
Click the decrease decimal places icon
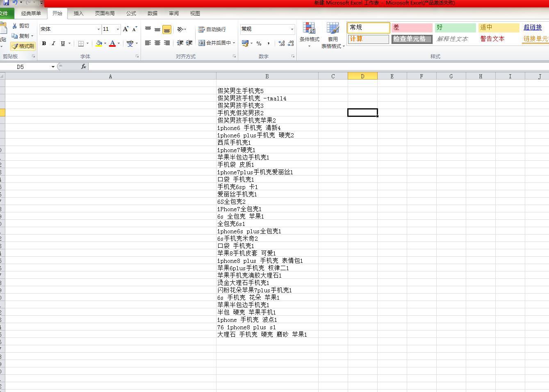[x=291, y=43]
